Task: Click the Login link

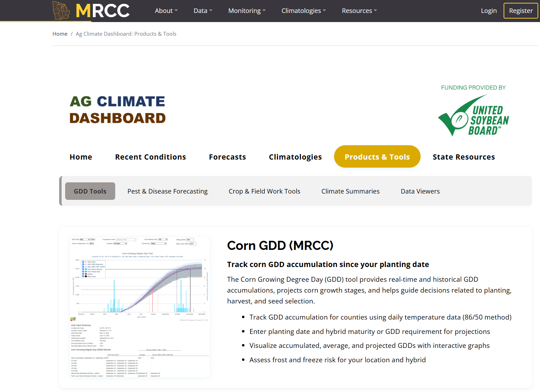Action: pyautogui.click(x=489, y=11)
